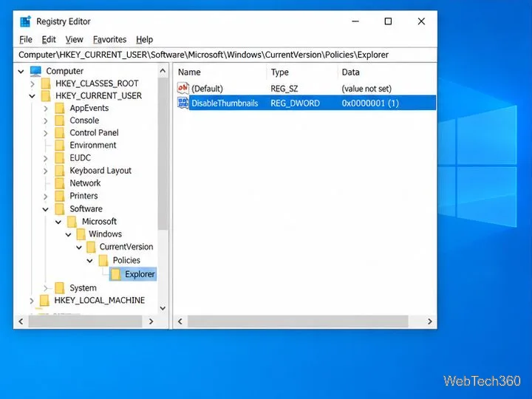Click the 0x0000001 (1) data cell
The width and height of the screenshot is (532, 399).
(x=370, y=103)
